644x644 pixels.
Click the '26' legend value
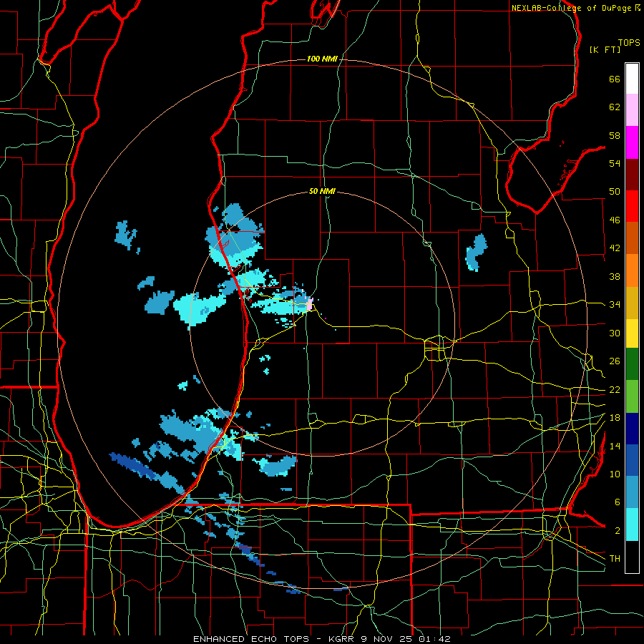click(x=615, y=361)
